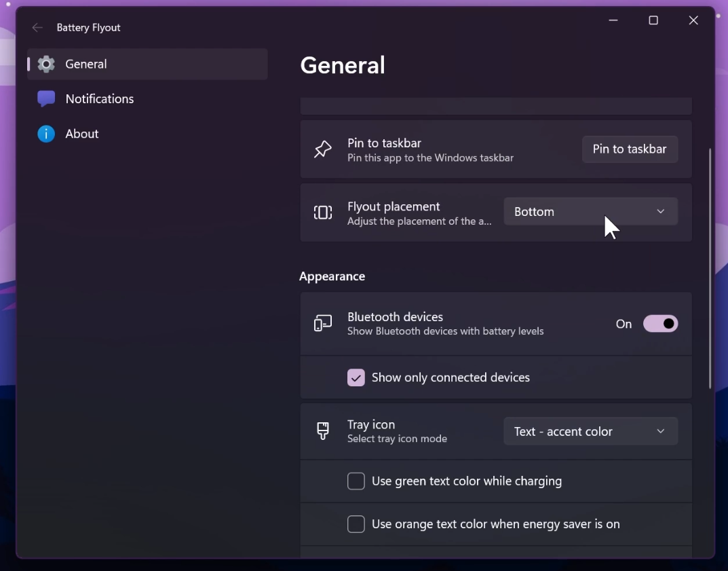Enable orange text when energy saver is on
This screenshot has width=728, height=571.
tap(356, 524)
